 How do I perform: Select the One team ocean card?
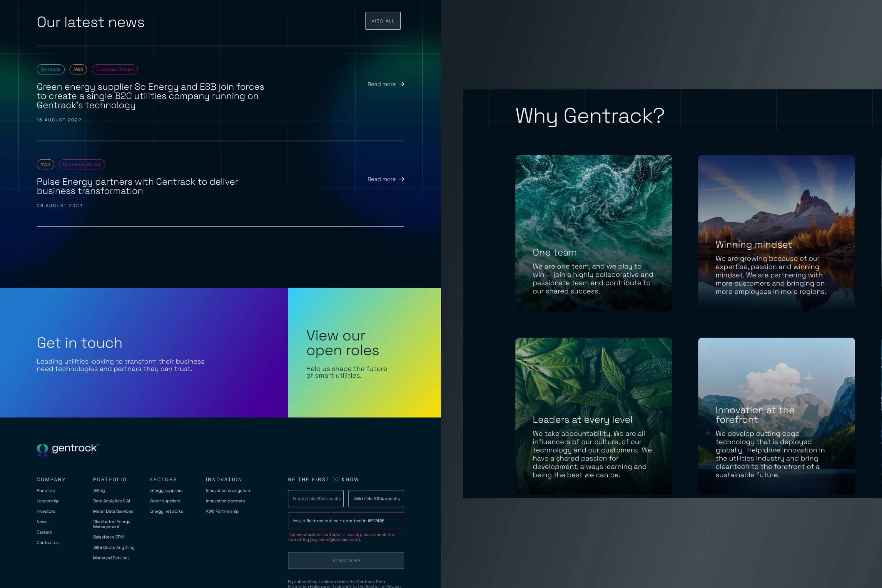pos(594,233)
